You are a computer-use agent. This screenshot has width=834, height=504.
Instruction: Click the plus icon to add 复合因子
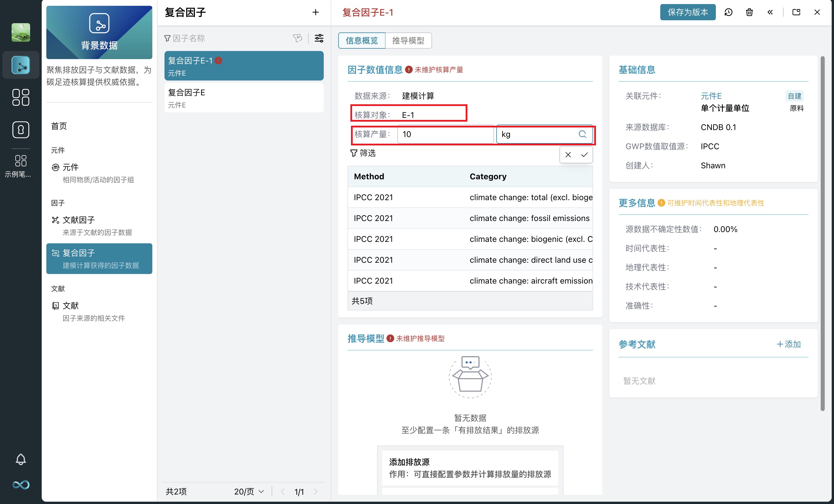pos(315,12)
